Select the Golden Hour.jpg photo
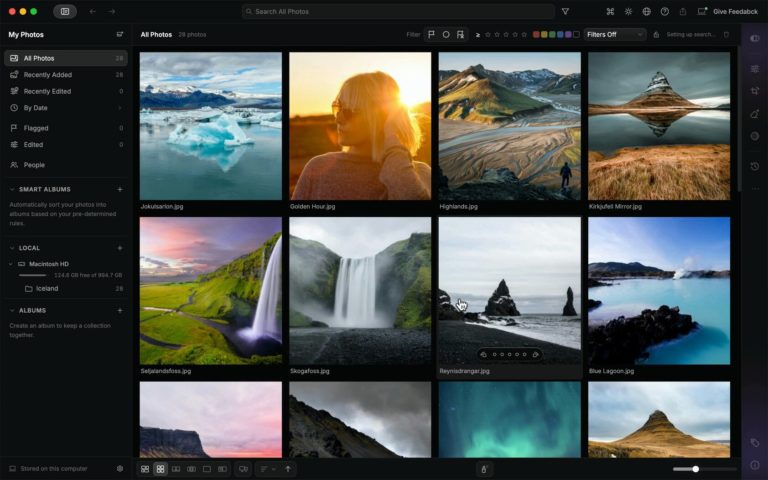Viewport: 768px width, 480px height. pyautogui.click(x=360, y=126)
